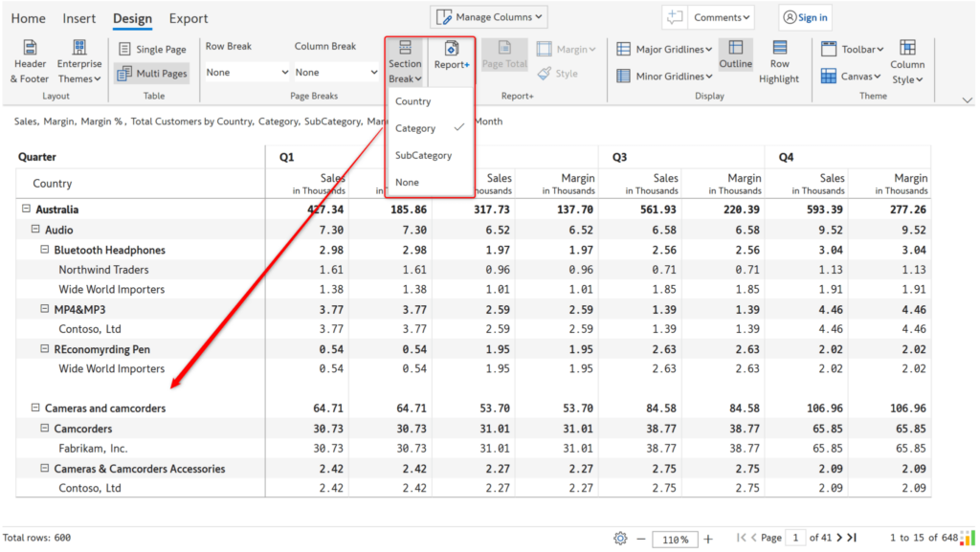This screenshot has width=980, height=552.
Task: Switch to the Insert ribbon tab
Action: coord(78,17)
